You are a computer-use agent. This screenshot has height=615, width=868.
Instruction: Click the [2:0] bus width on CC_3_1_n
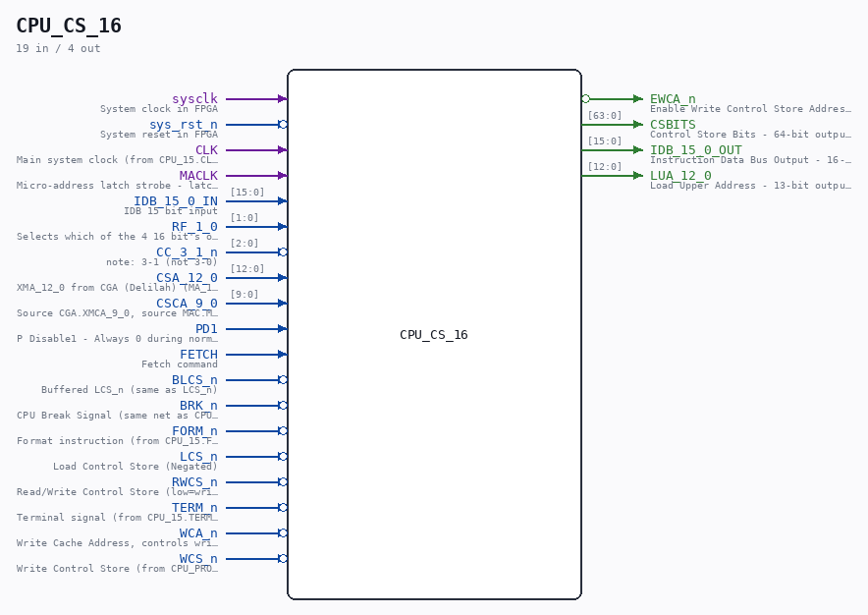pyautogui.click(x=244, y=244)
